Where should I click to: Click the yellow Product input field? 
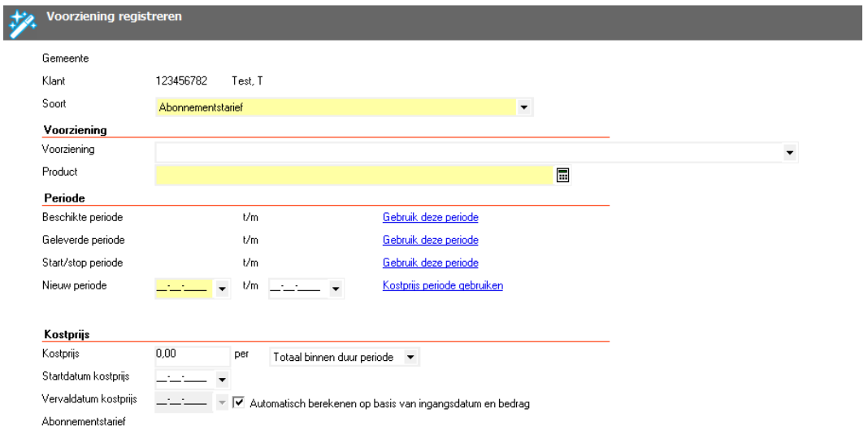click(x=354, y=173)
